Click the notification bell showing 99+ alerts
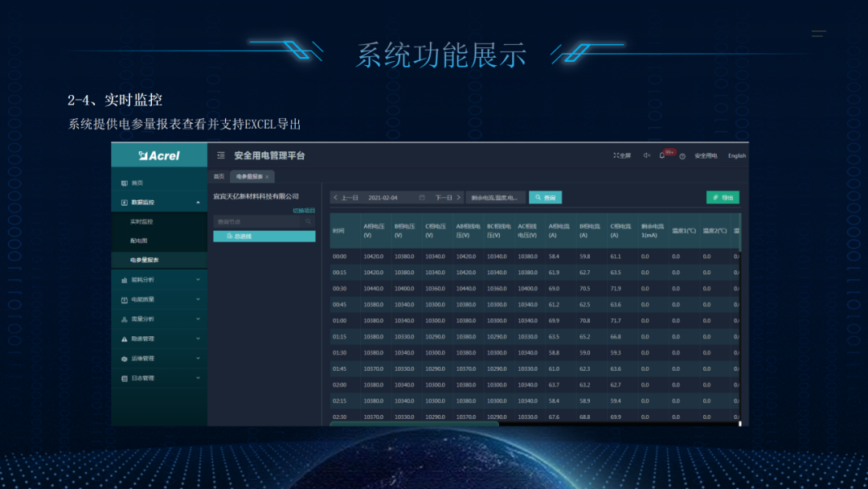868x489 pixels. coord(664,155)
